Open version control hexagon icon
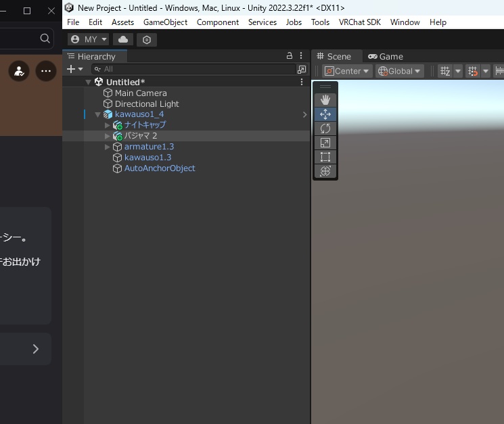 pos(147,39)
